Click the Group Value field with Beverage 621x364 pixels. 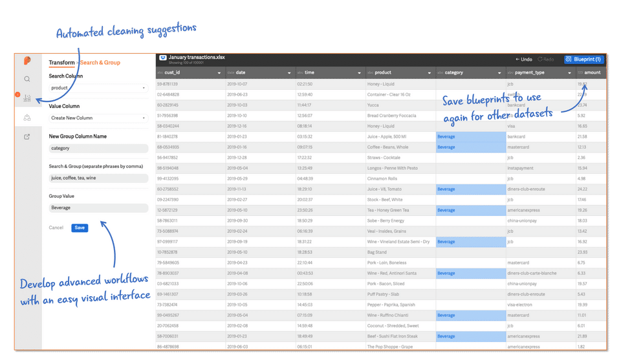click(x=98, y=208)
